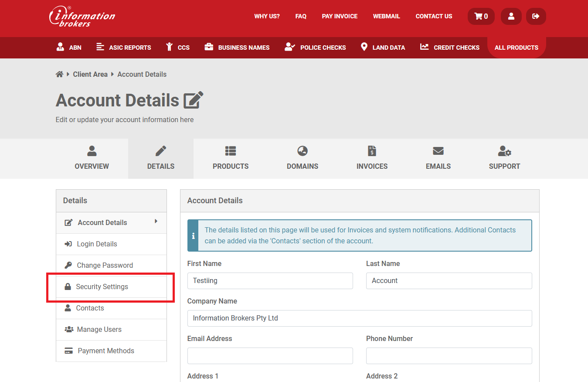This screenshot has width=588, height=382.
Task: Open the FAQ menu item
Action: [x=301, y=16]
